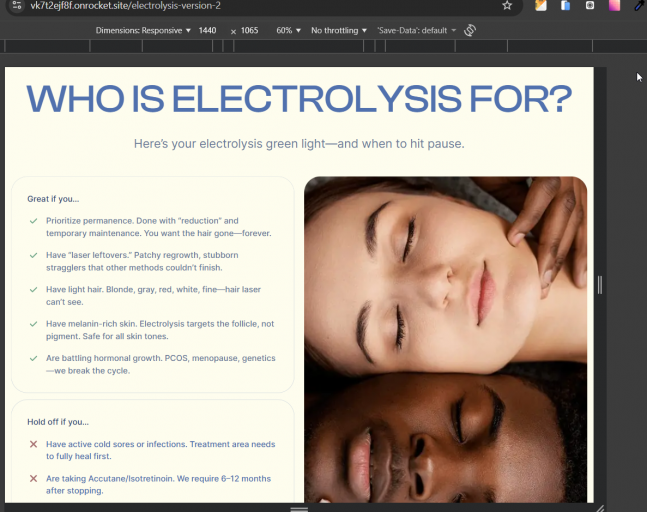Click the WHO IS ELECTROLYSIS FOR? heading
Image resolution: width=647 pixels, height=512 pixels.
[x=299, y=99]
